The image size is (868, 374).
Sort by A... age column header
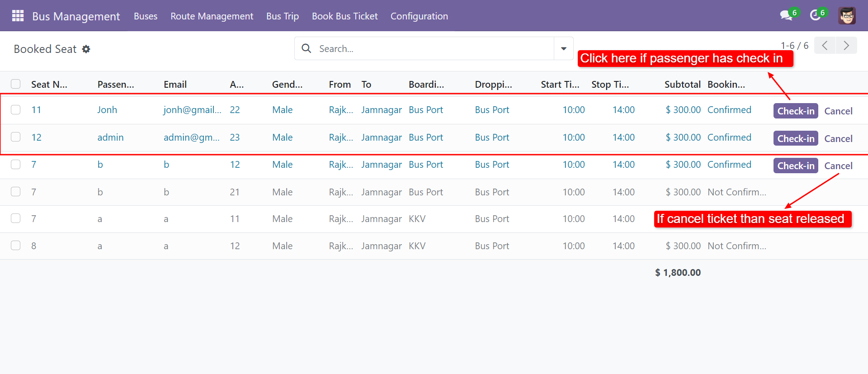point(237,85)
